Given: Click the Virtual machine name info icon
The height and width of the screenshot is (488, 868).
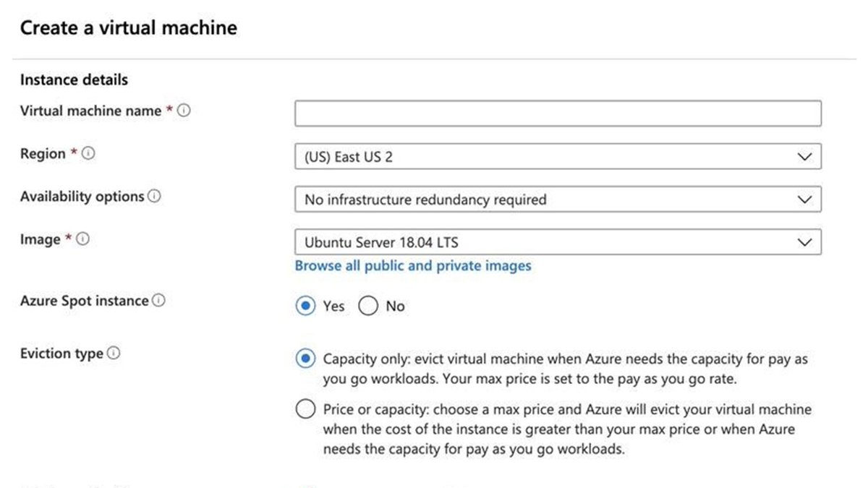Looking at the screenshot, I should tap(185, 109).
